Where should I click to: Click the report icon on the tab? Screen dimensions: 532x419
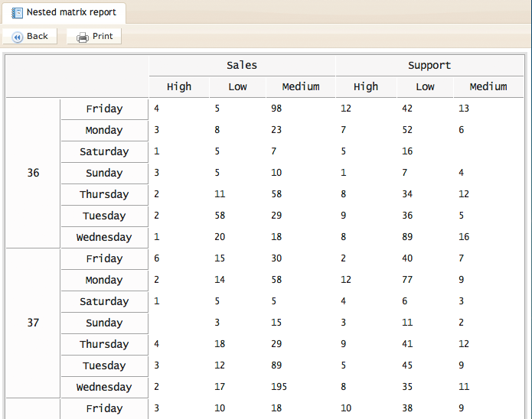[x=17, y=12]
